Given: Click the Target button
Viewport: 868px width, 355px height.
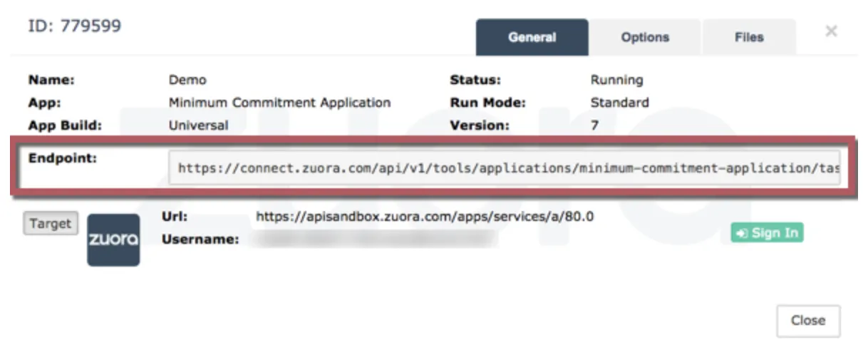Looking at the screenshot, I should (x=51, y=224).
